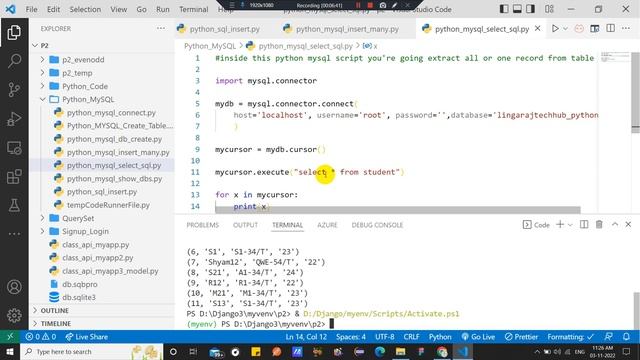This screenshot has height=360, width=640.
Task: Open the Selection menu
Action: tap(85, 9)
